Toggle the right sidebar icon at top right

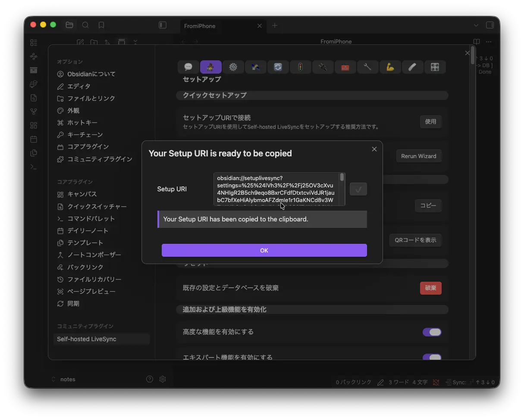point(490,25)
